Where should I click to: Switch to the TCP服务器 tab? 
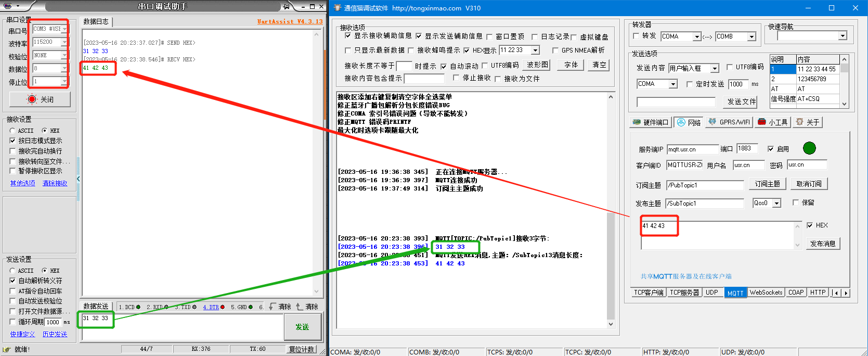684,293
